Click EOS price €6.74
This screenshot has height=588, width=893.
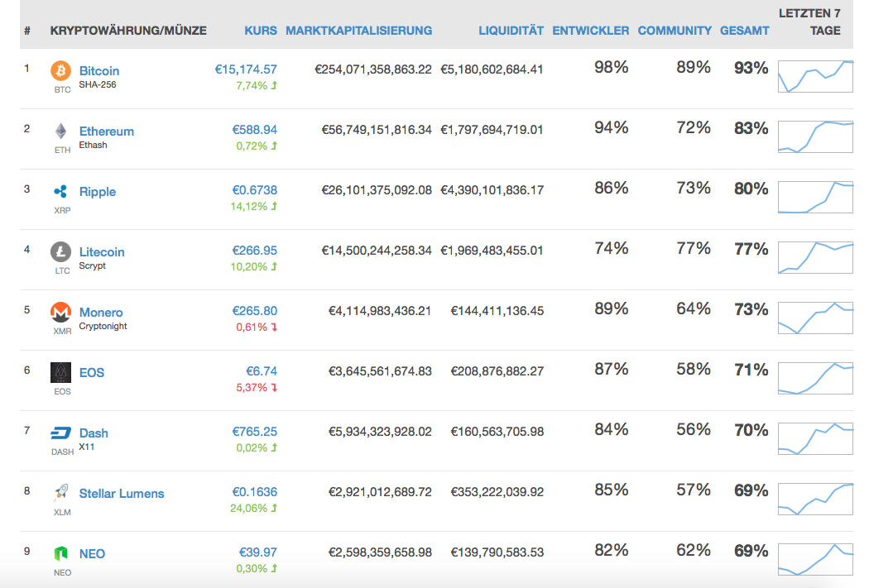[262, 371]
